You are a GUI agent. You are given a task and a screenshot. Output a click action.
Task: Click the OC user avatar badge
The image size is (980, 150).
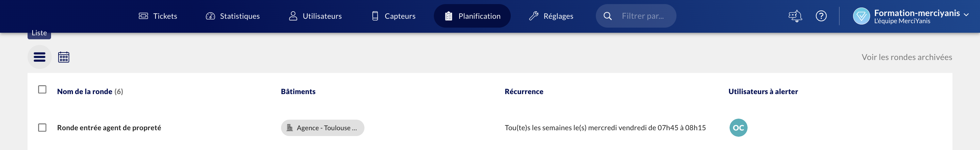click(738, 128)
